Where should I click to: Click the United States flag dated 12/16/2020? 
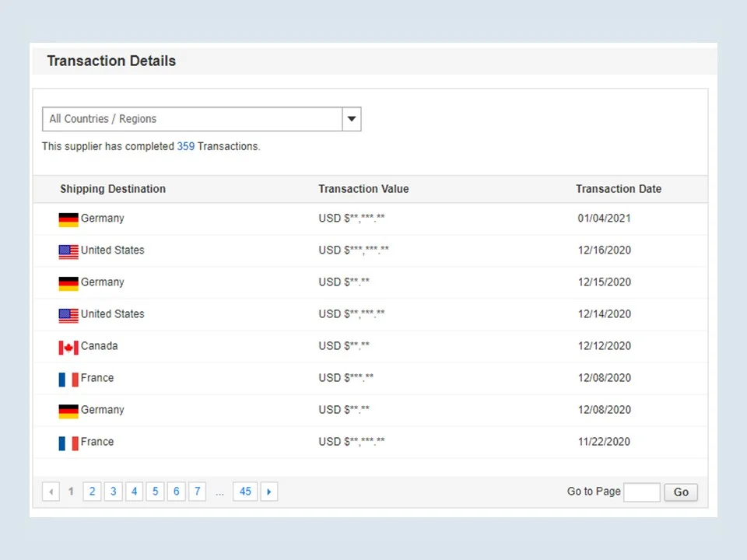pos(68,251)
